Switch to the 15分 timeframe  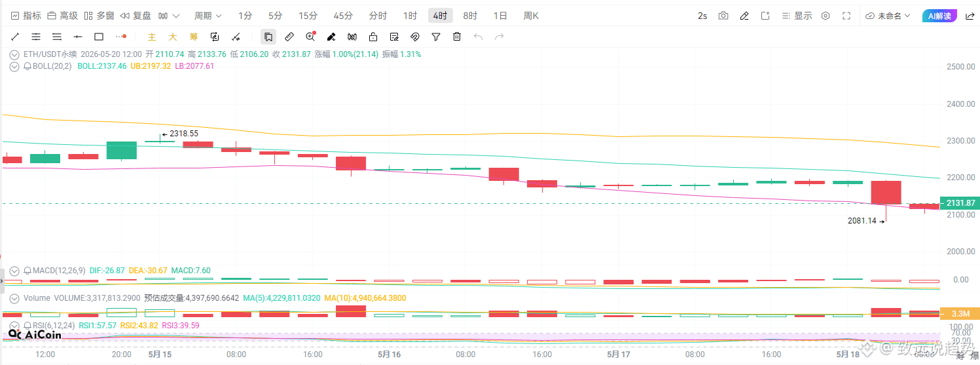pos(308,16)
